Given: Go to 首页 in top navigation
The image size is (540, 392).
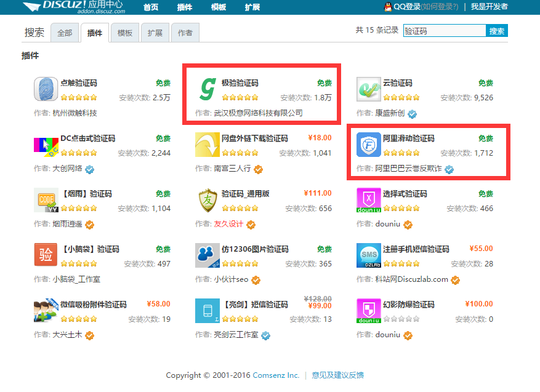Looking at the screenshot, I should (151, 7).
